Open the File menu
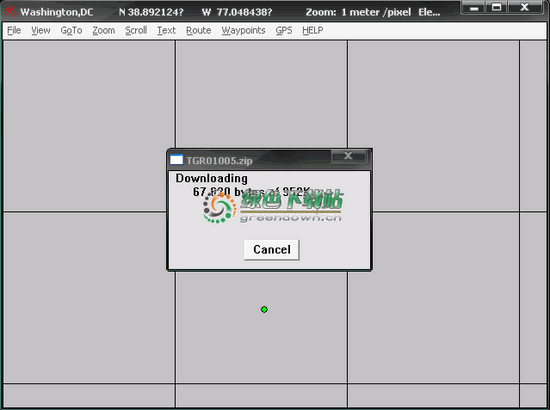This screenshot has height=410, width=550. coord(14,31)
